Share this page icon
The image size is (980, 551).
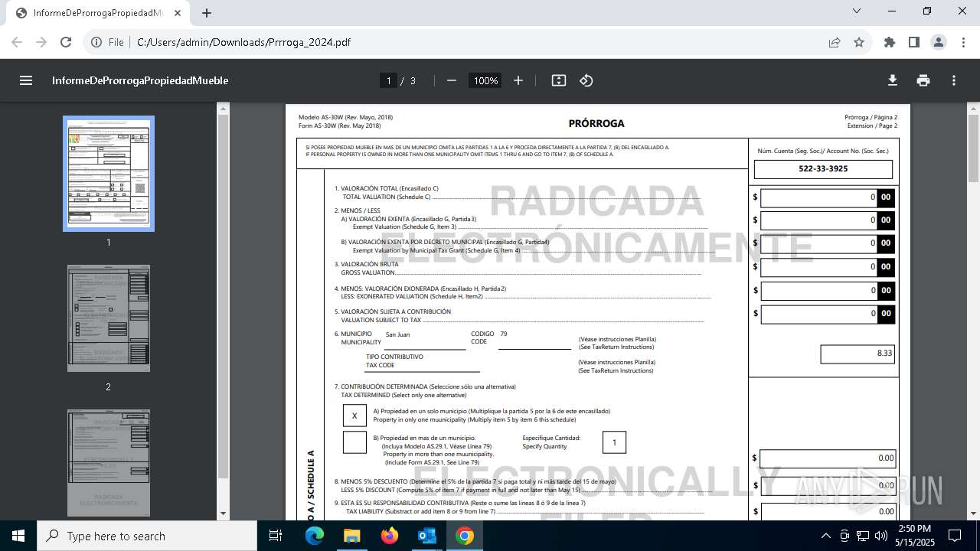pyautogui.click(x=835, y=42)
